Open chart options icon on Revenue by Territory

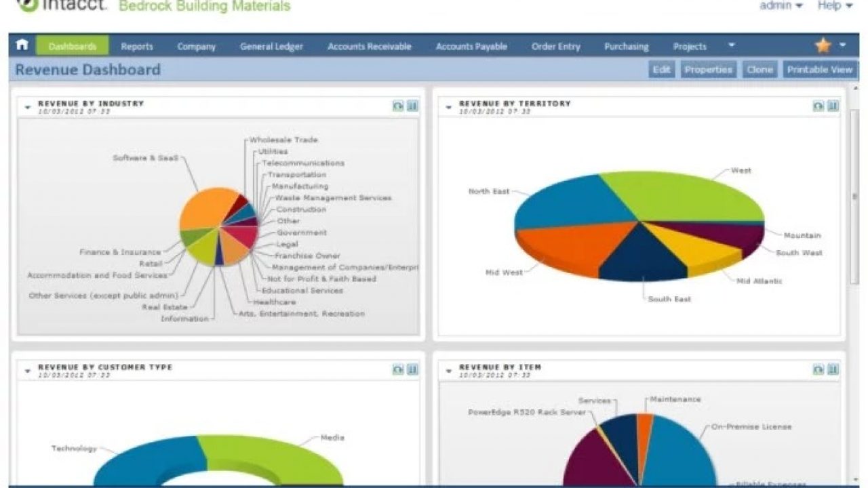click(x=833, y=106)
